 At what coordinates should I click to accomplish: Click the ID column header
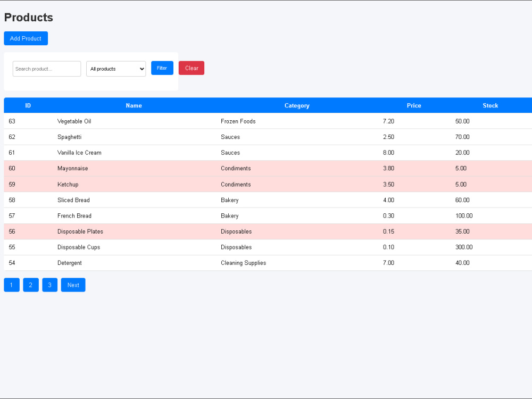28,105
